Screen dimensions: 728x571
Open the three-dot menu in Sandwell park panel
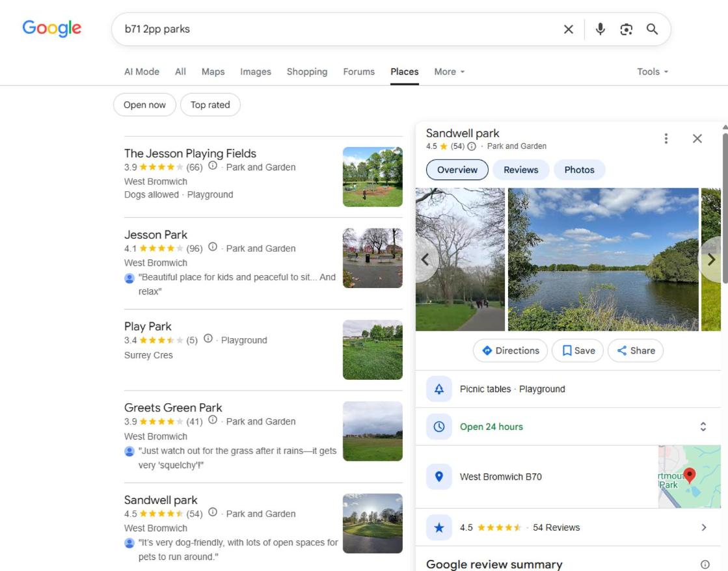tap(666, 139)
